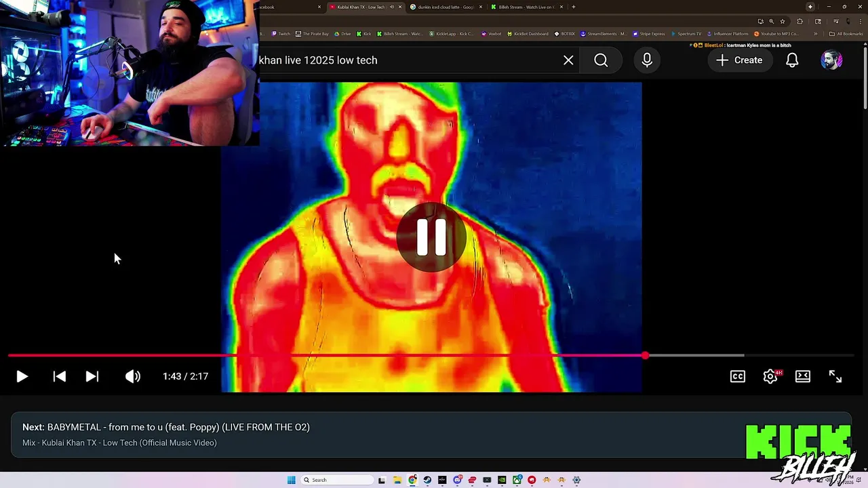Open File Explorer from the taskbar
Screen dimensions: 868x488
click(x=397, y=480)
